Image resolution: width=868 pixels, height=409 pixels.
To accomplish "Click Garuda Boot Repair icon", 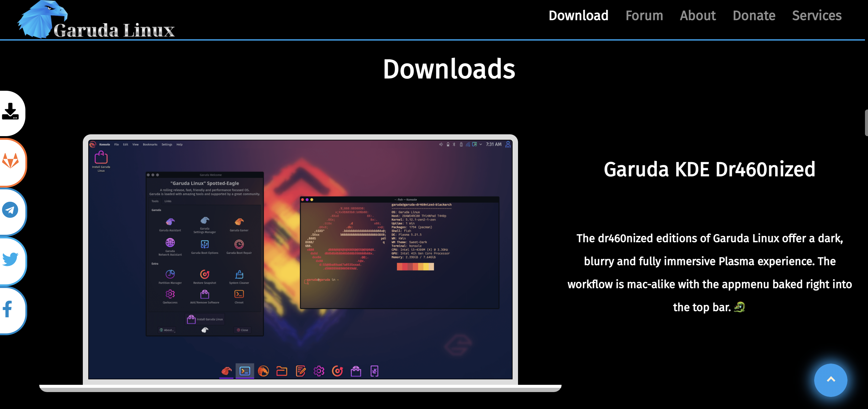I will [x=239, y=244].
